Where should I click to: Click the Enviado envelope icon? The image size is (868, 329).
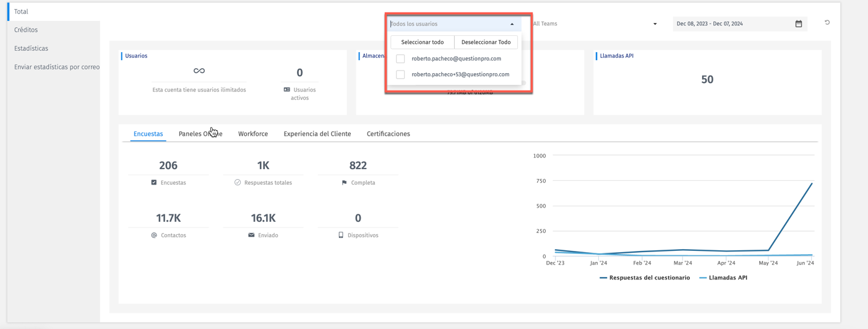tap(251, 235)
